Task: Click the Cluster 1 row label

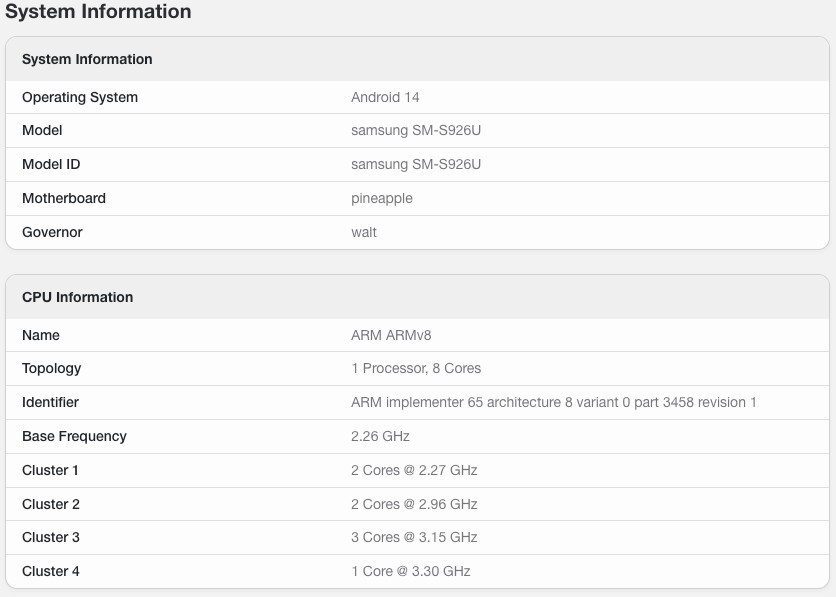Action: point(50,470)
